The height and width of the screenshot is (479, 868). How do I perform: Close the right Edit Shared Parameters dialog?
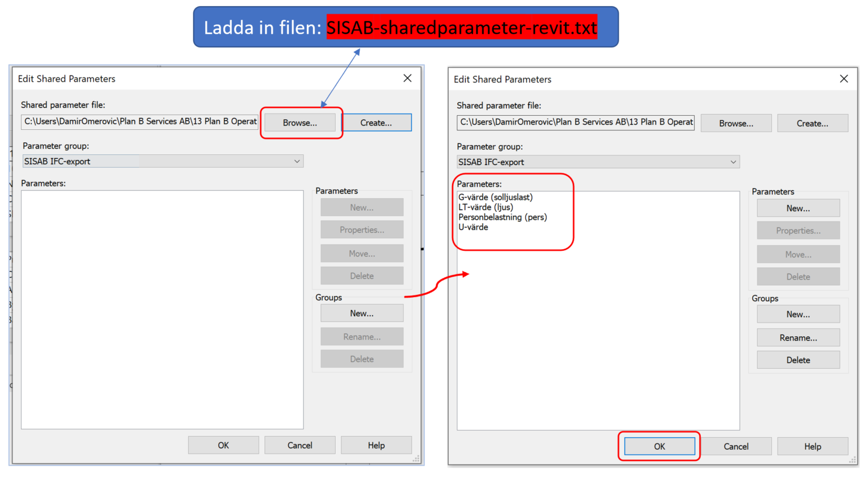(844, 79)
